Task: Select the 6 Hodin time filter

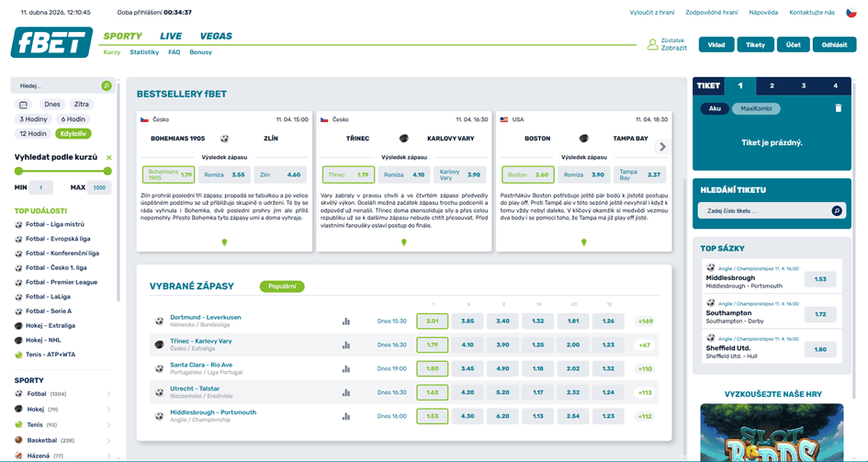Action: [73, 119]
